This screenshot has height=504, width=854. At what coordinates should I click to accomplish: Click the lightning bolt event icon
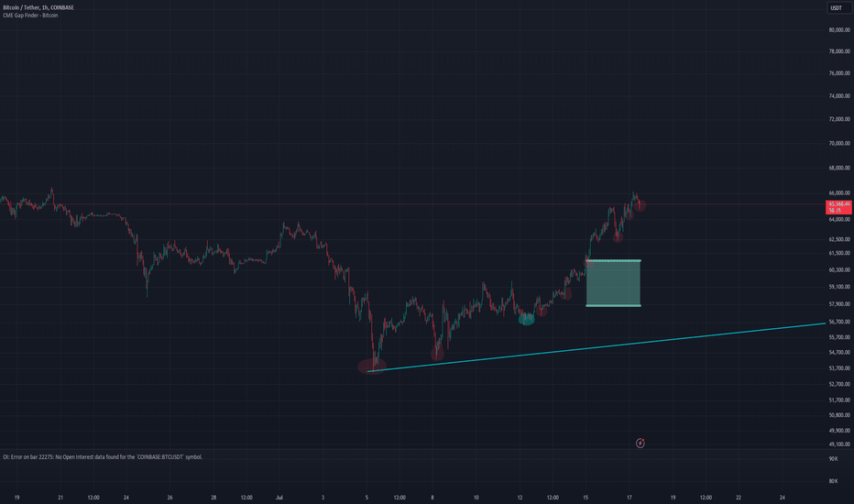point(640,443)
